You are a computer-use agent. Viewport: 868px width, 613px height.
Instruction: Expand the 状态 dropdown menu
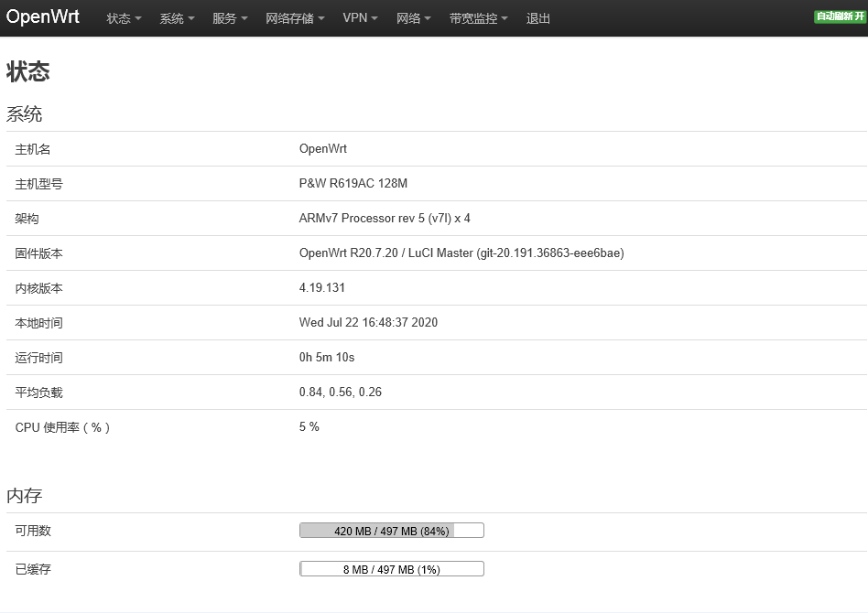pyautogui.click(x=124, y=18)
